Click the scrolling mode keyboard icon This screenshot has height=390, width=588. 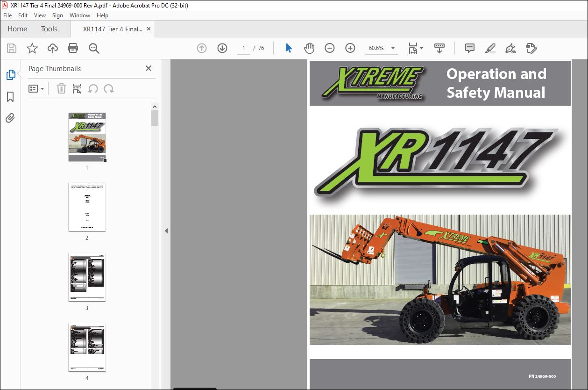point(439,48)
